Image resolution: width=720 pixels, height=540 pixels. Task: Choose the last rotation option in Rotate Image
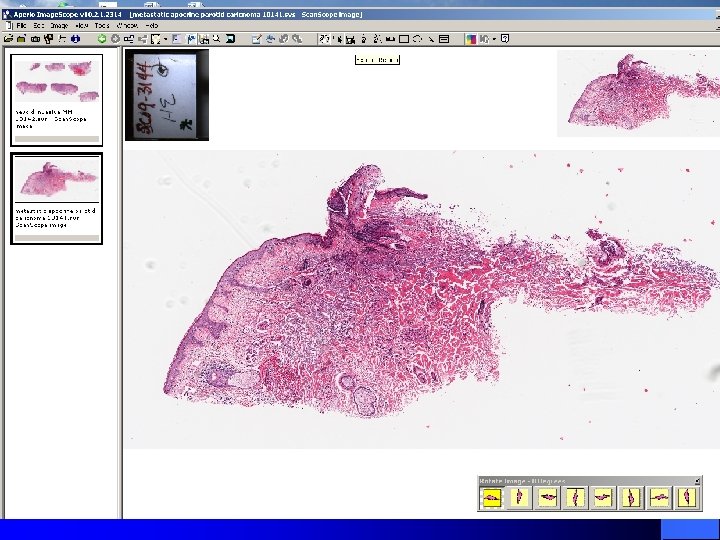coord(687,498)
